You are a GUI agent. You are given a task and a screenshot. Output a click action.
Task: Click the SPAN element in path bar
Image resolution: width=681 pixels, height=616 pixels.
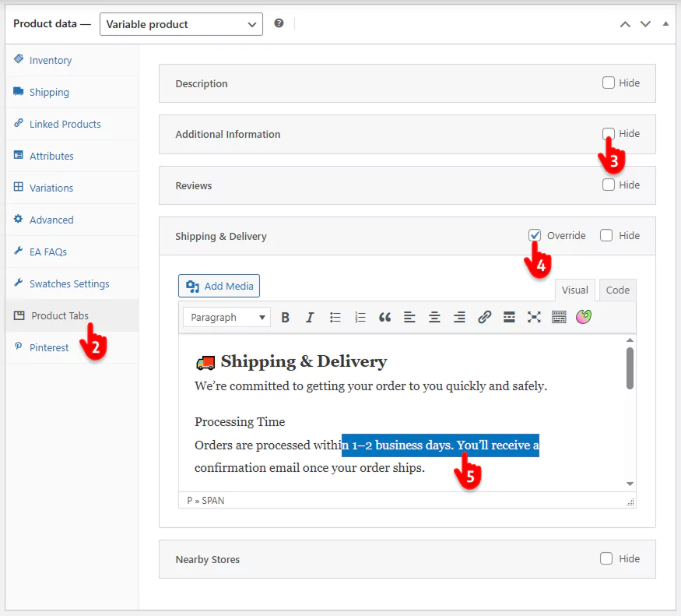(x=212, y=501)
